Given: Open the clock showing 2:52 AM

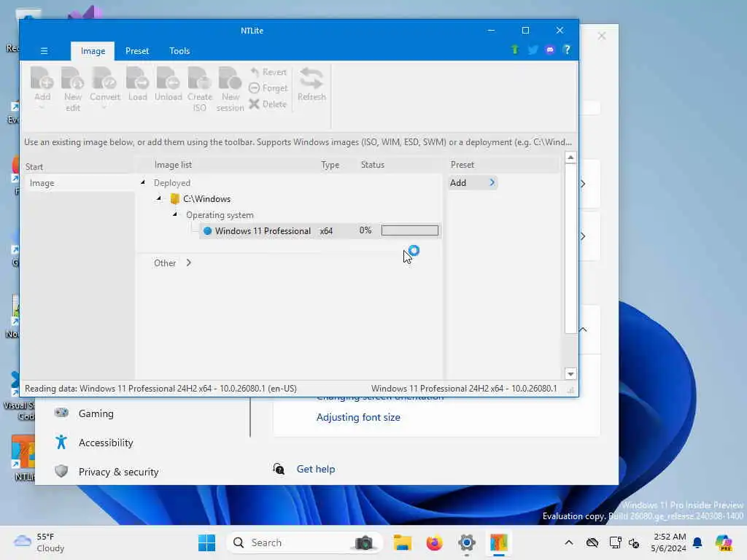Looking at the screenshot, I should (670, 542).
